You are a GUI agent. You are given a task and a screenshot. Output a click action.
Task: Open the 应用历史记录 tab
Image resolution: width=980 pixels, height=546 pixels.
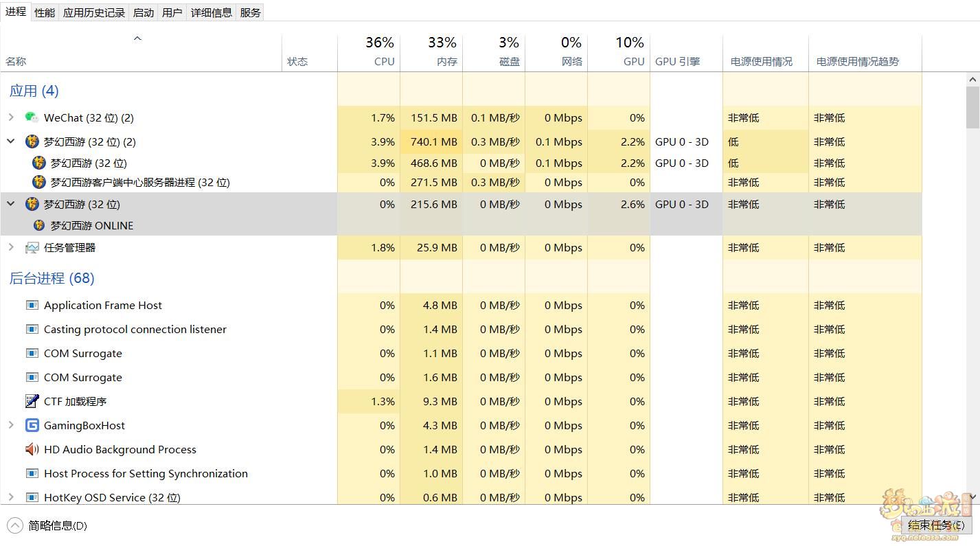(x=94, y=12)
